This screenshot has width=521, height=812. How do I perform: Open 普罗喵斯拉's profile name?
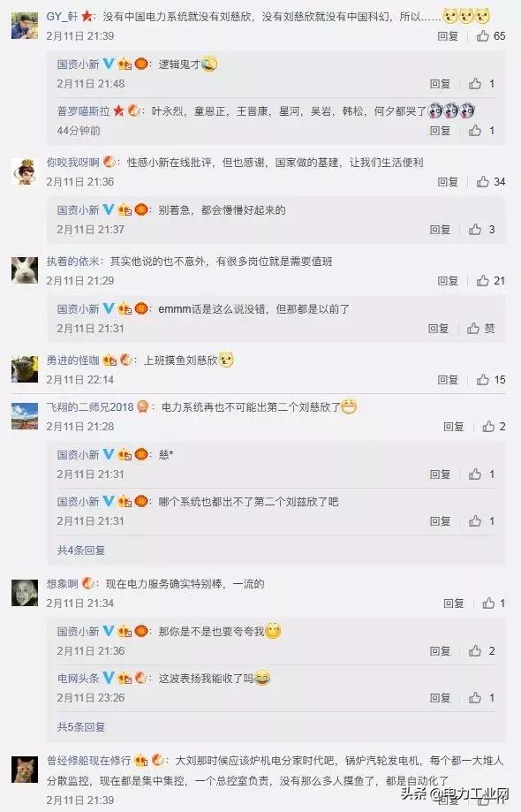[84, 110]
